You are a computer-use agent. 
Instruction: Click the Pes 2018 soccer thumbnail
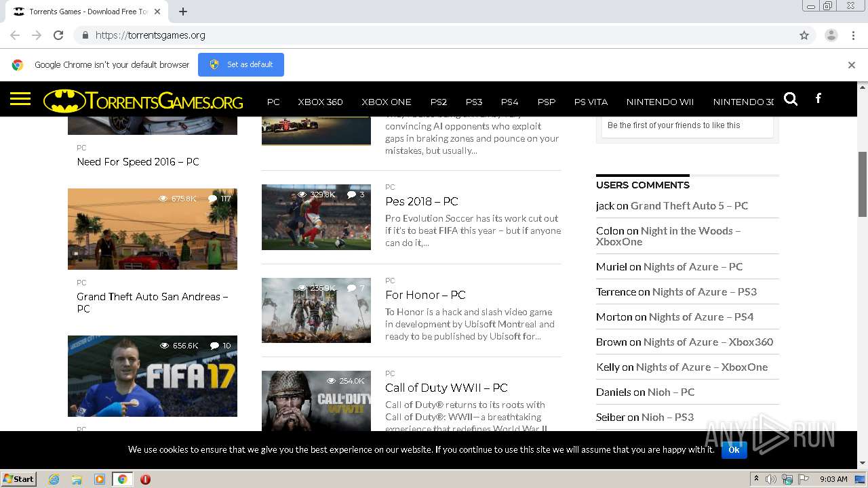316,217
